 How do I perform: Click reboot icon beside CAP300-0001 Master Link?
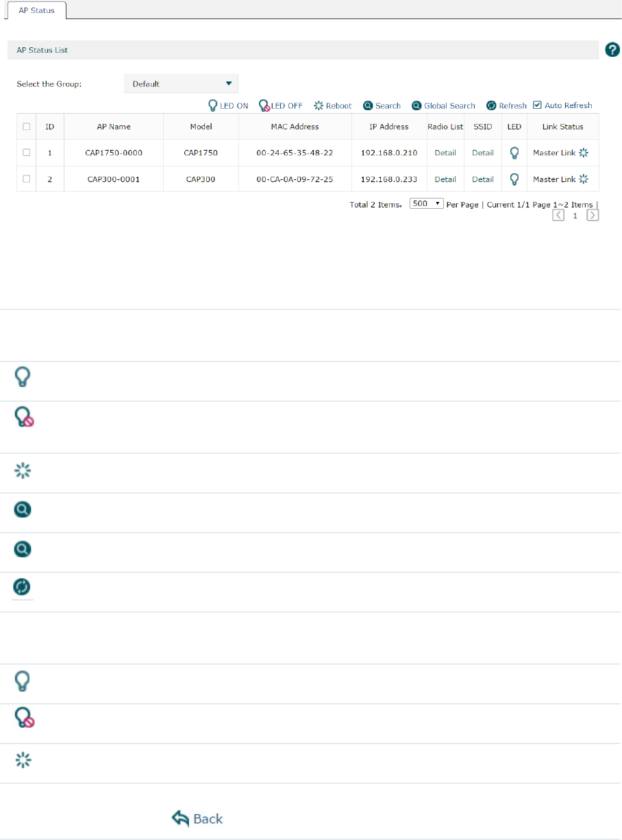[x=584, y=179]
